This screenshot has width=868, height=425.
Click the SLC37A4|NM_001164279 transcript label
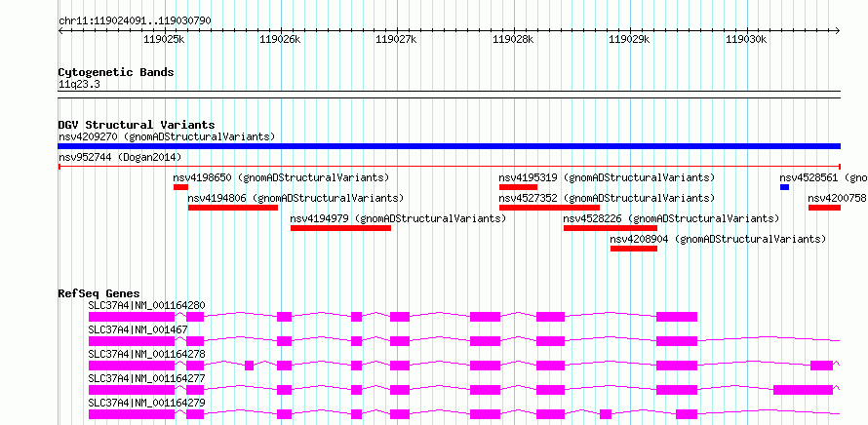pyautogui.click(x=146, y=403)
